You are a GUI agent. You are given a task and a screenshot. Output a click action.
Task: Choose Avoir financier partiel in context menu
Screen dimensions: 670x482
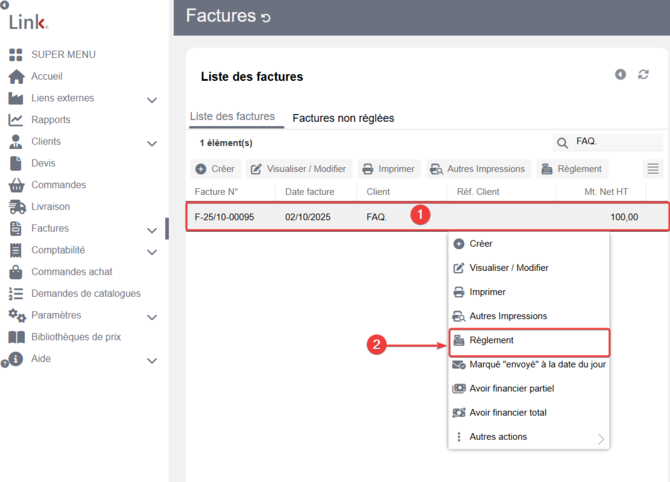(529, 388)
